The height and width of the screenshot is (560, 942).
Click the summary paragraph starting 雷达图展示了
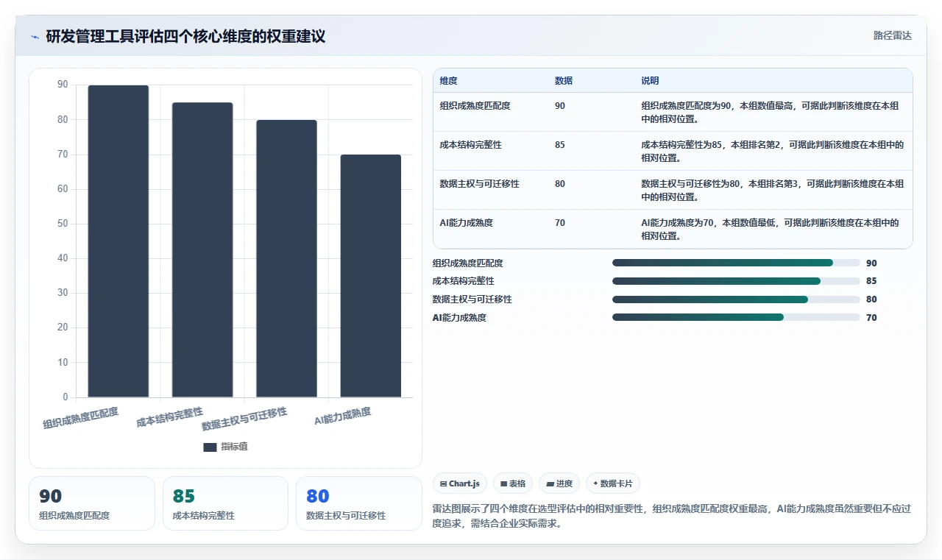pyautogui.click(x=671, y=517)
